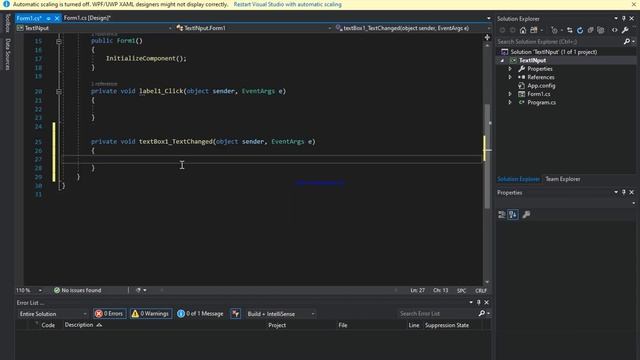Close the Form1.cs tab
This screenshot has width=640, height=360.
click(x=57, y=18)
